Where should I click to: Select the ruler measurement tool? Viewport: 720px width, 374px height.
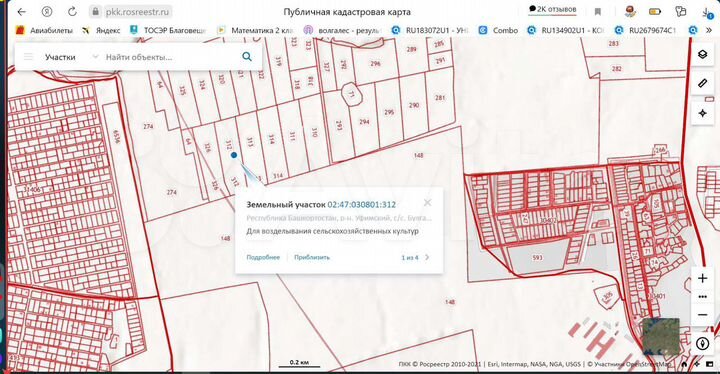703,83
